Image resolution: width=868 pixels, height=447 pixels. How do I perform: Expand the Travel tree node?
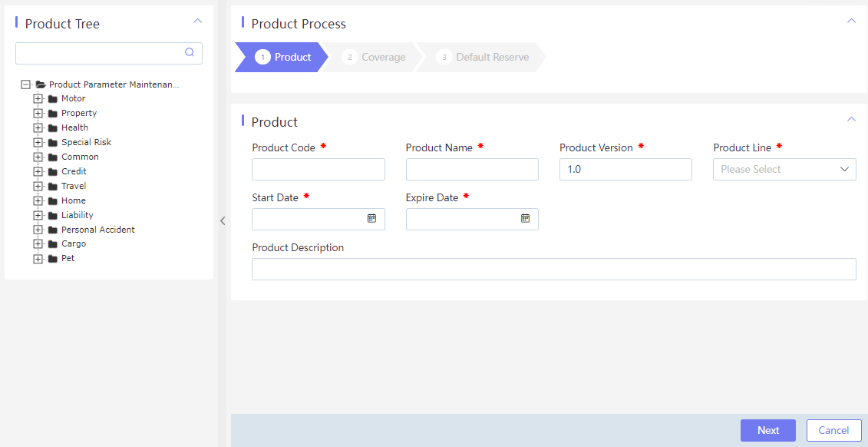pyautogui.click(x=38, y=186)
